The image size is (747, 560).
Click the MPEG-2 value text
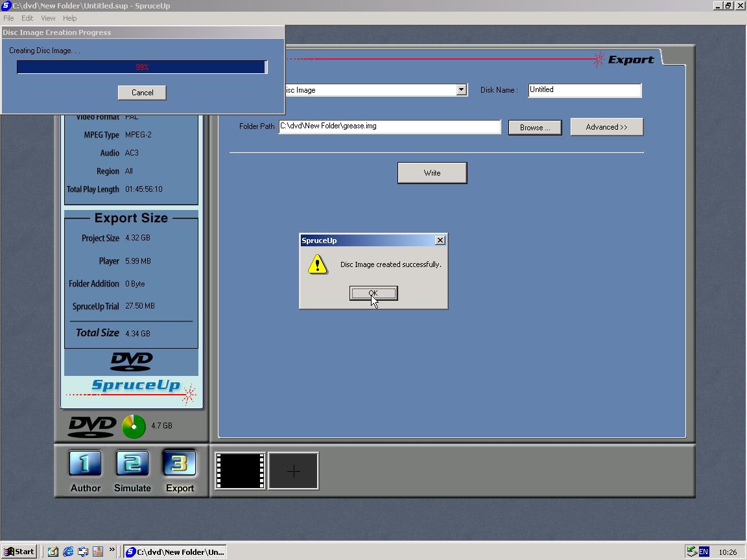(x=138, y=135)
